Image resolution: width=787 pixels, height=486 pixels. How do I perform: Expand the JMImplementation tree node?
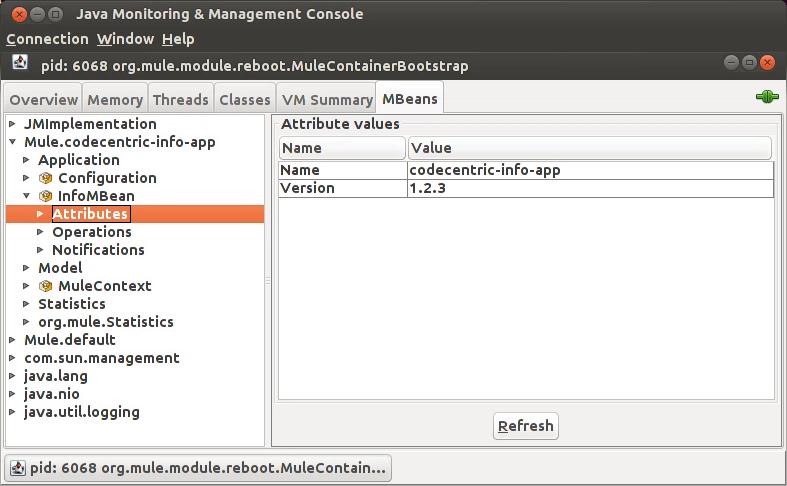tap(12, 124)
